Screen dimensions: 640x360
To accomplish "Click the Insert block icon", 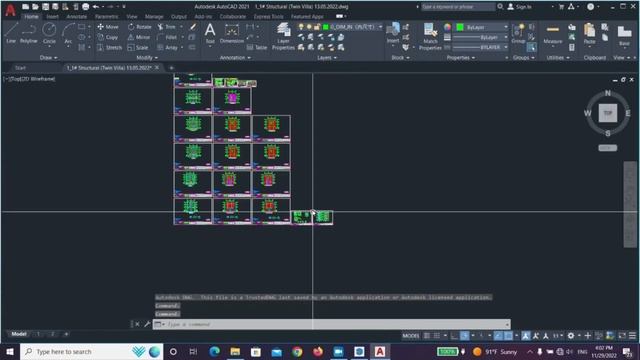I will (x=393, y=33).
